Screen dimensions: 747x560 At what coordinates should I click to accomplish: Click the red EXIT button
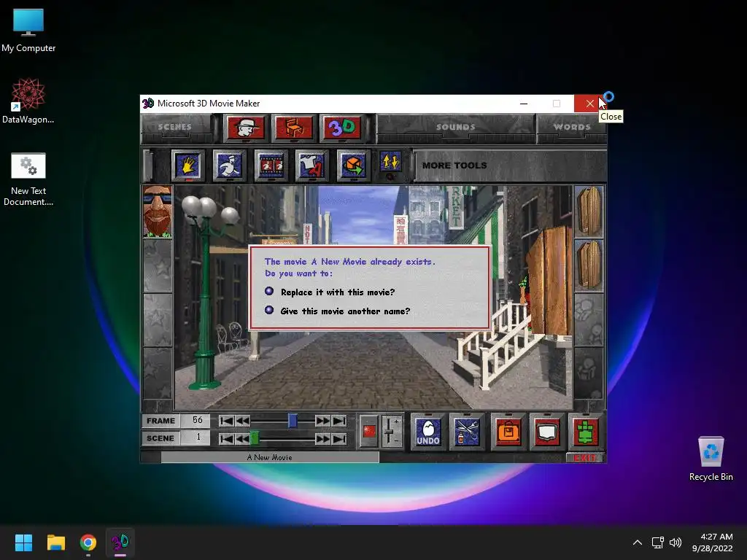point(584,458)
